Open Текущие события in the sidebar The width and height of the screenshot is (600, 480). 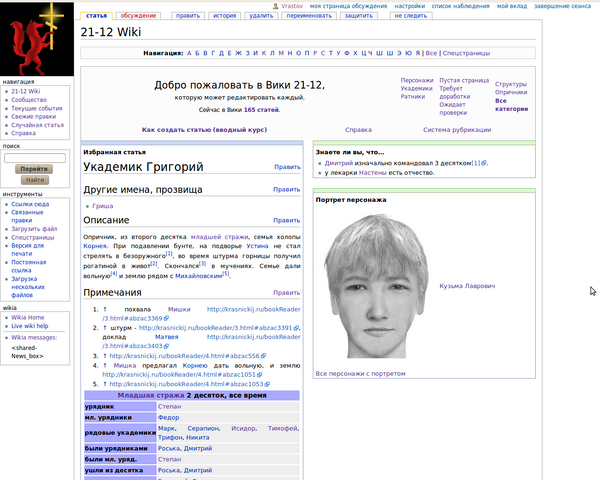coord(37,108)
